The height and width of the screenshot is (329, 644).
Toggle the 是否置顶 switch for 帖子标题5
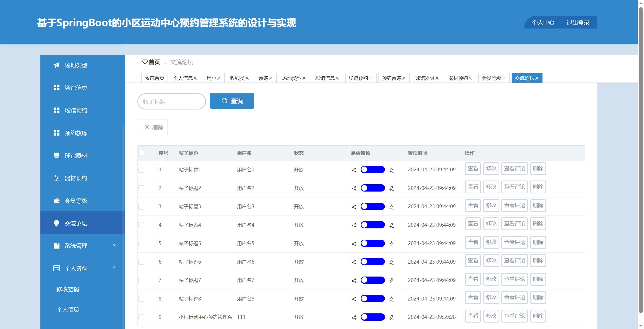pos(373,243)
